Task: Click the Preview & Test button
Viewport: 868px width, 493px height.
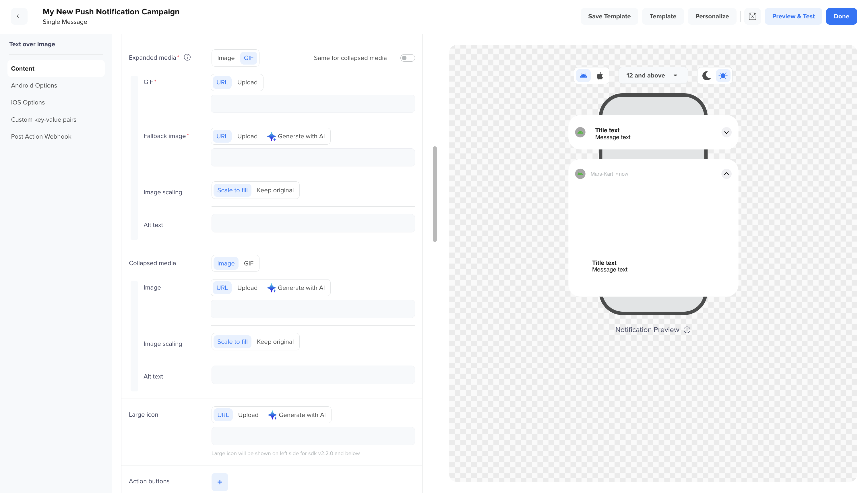Action: (793, 16)
